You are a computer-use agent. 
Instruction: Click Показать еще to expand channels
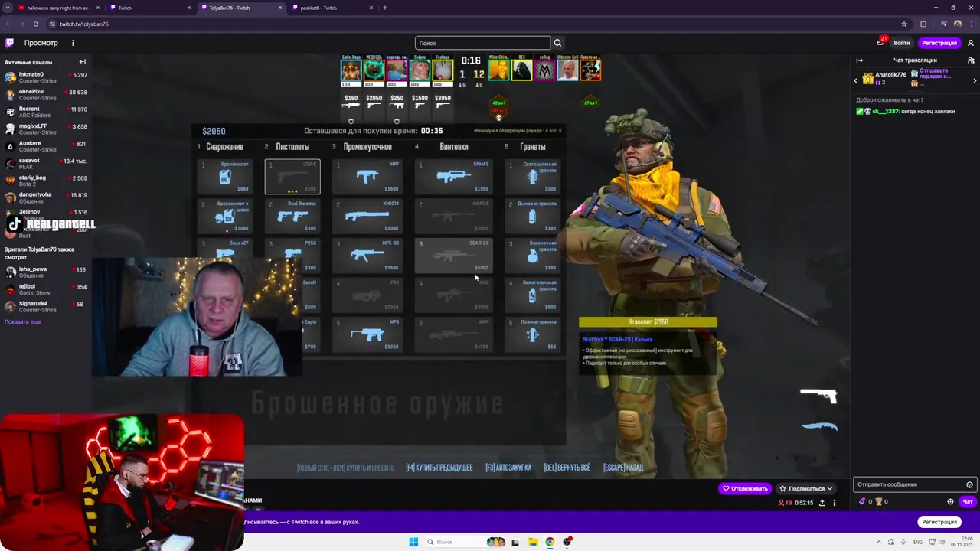click(23, 322)
